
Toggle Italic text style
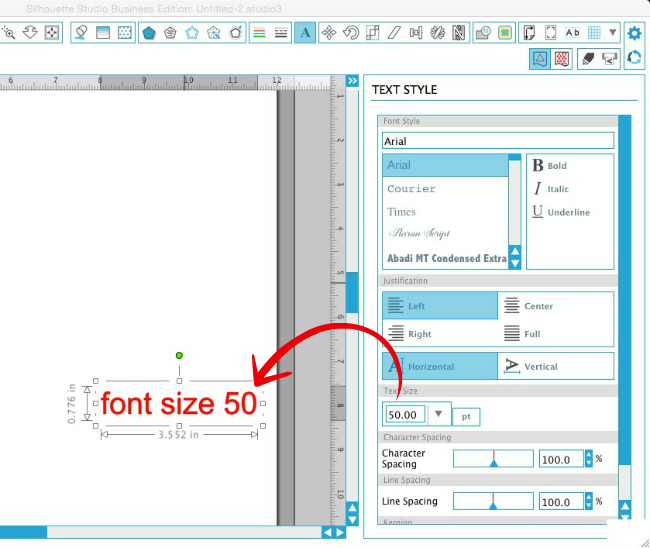(551, 189)
